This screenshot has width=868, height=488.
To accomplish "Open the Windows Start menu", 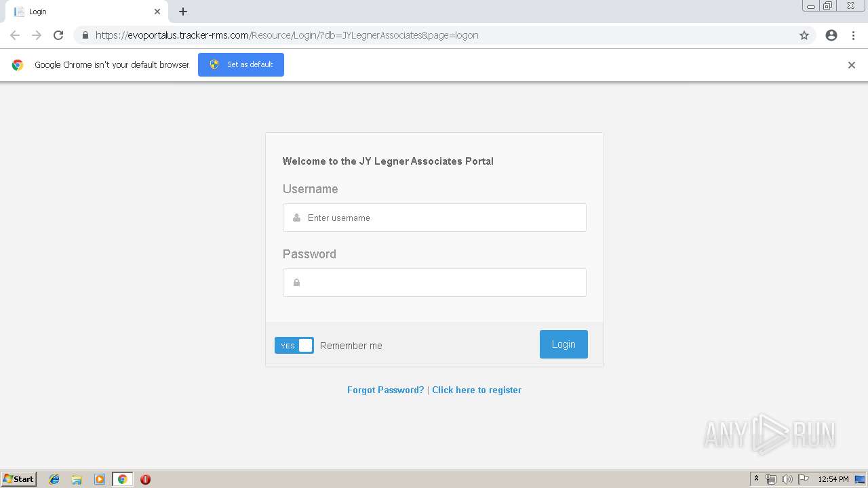I will coord(19,479).
